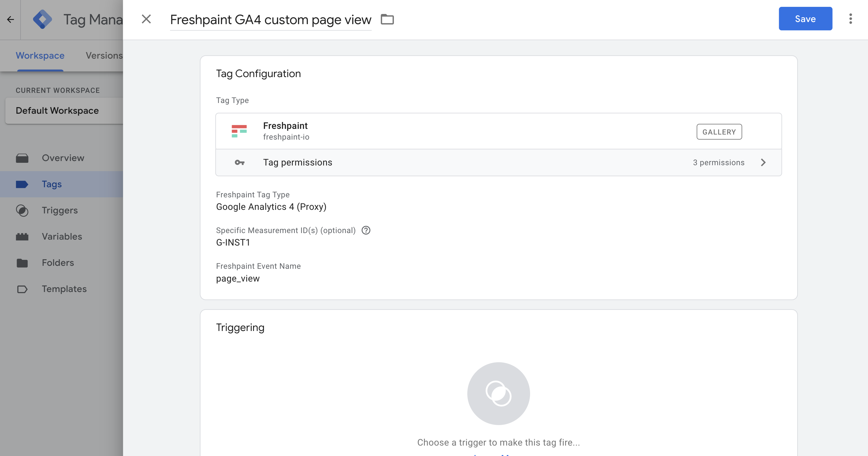Click the circular trigger placeholder icon
868x456 pixels.
point(498,393)
